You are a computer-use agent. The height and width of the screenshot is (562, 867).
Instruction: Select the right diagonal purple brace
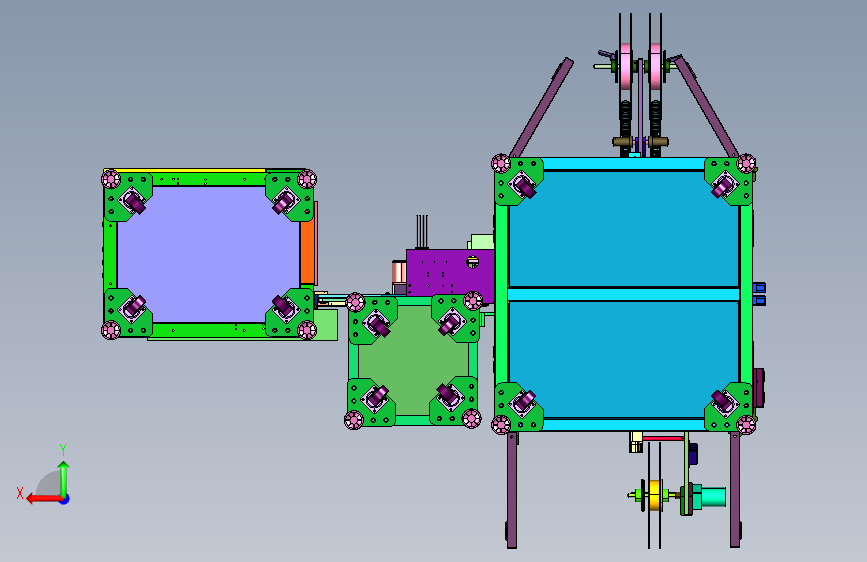click(706, 106)
